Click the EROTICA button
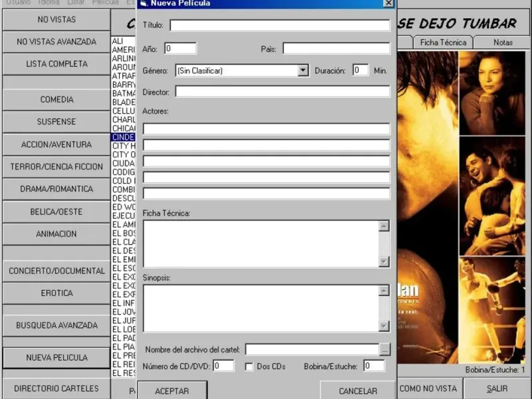Image resolution: width=532 pixels, height=399 pixels. click(57, 293)
